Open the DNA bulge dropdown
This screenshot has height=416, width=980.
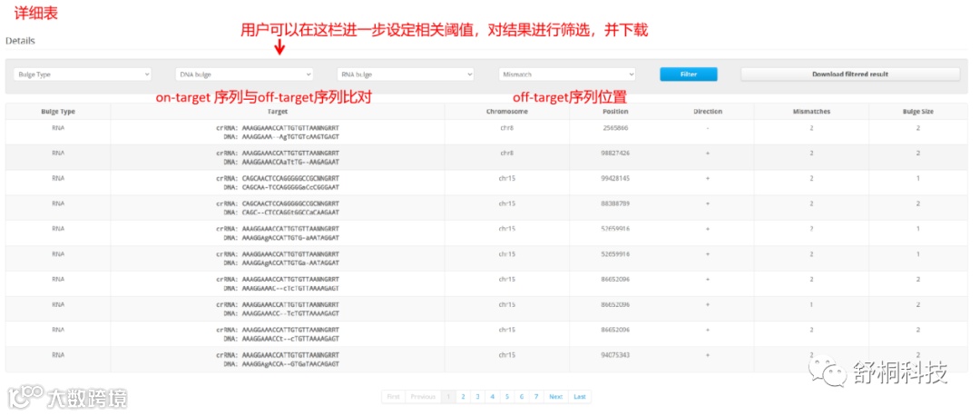244,74
